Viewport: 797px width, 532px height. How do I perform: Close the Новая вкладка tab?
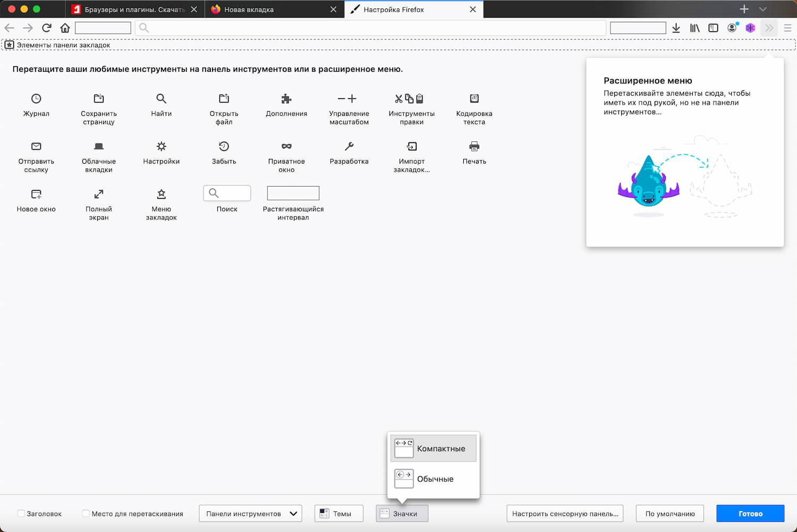point(333,10)
